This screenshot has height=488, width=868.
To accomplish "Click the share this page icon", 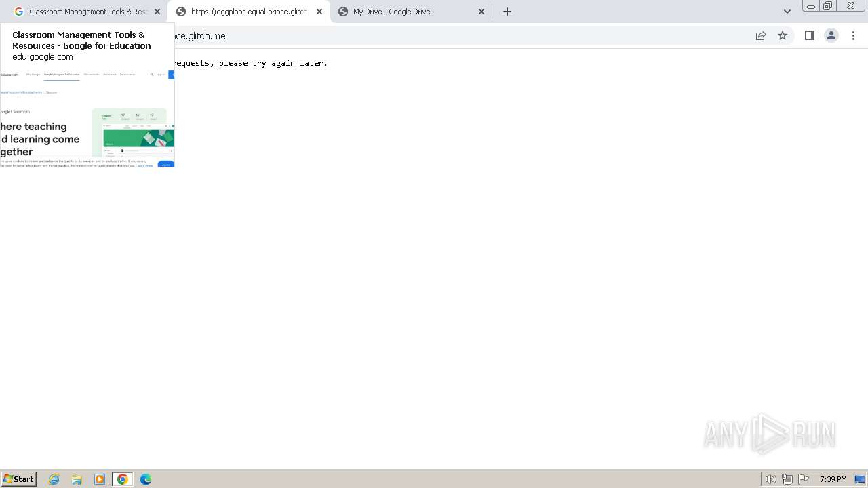I will [x=761, y=36].
